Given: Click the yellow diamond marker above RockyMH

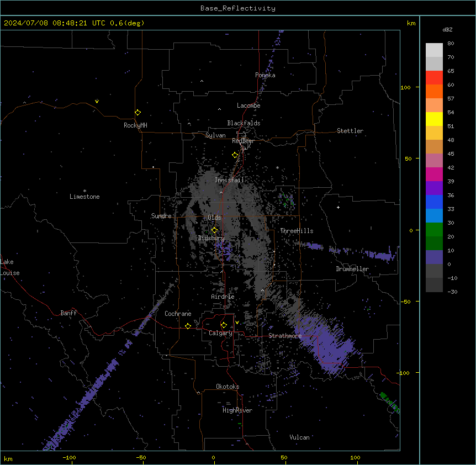Looking at the screenshot, I should point(137,113).
